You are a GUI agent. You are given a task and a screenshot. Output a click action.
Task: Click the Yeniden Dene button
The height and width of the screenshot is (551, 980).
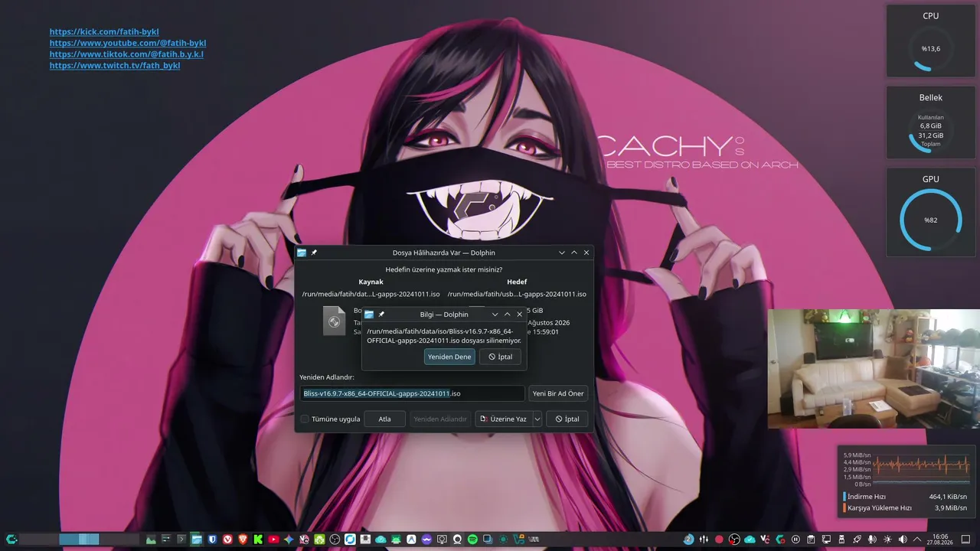[449, 357]
